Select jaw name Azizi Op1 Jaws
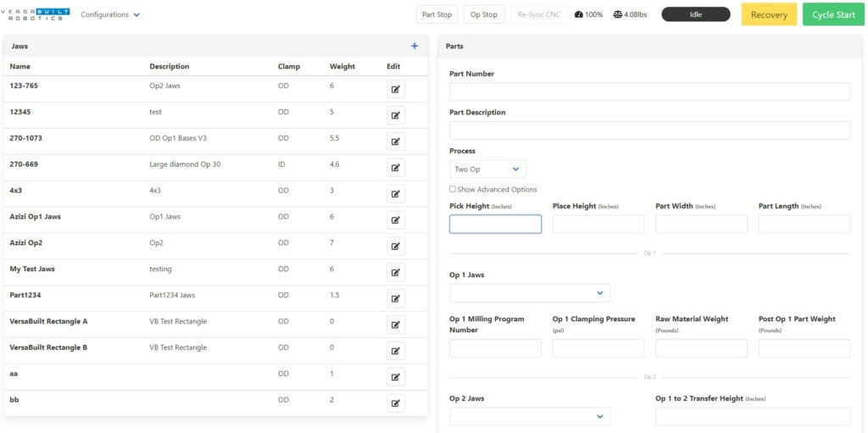This screenshot has height=433, width=868. [x=36, y=217]
